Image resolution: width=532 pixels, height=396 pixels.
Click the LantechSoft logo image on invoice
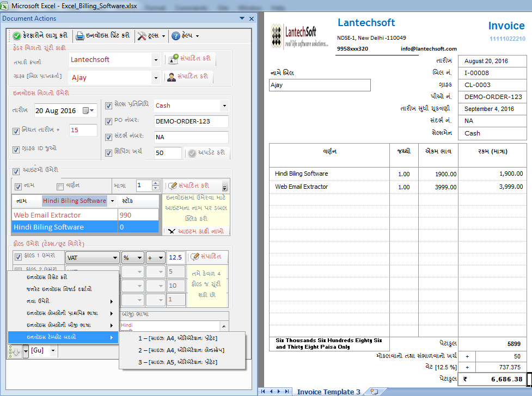(299, 36)
